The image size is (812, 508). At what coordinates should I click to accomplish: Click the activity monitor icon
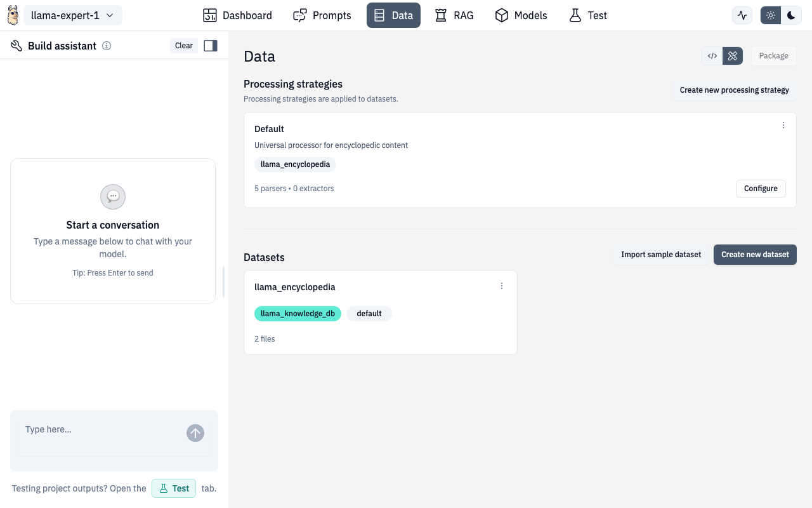click(x=742, y=15)
